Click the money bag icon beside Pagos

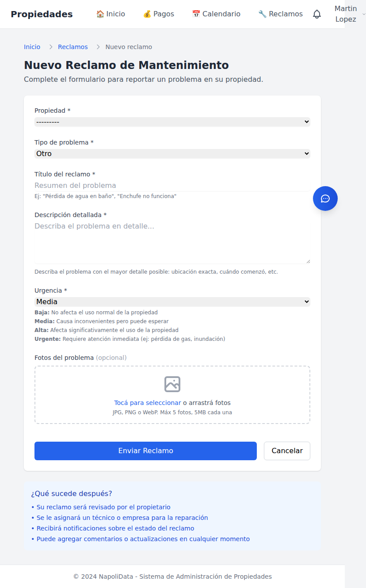pyautogui.click(x=147, y=14)
